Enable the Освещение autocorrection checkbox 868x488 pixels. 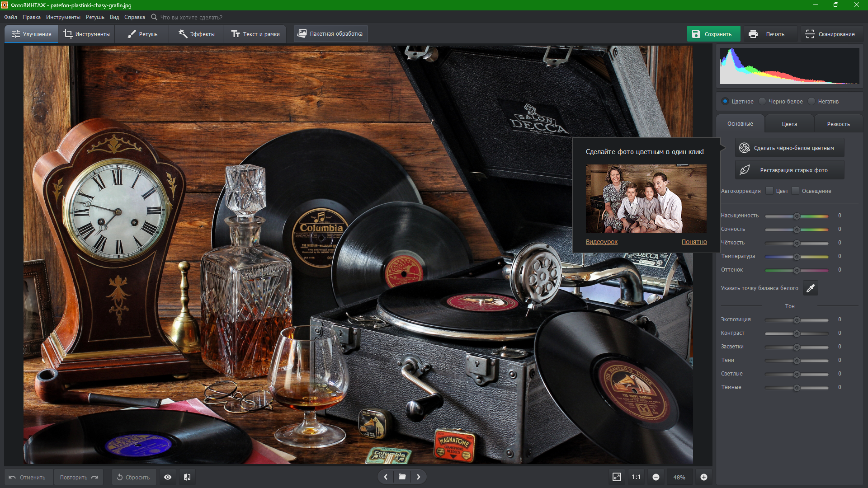(x=795, y=191)
